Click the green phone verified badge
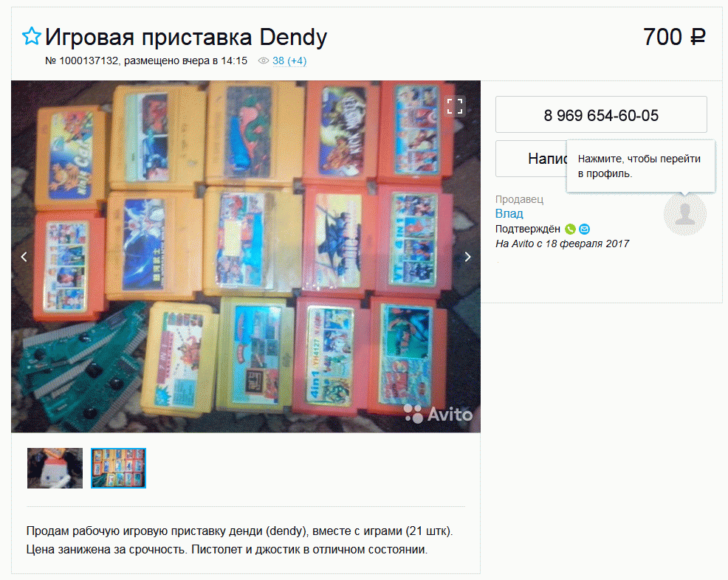728x580 pixels. point(570,229)
